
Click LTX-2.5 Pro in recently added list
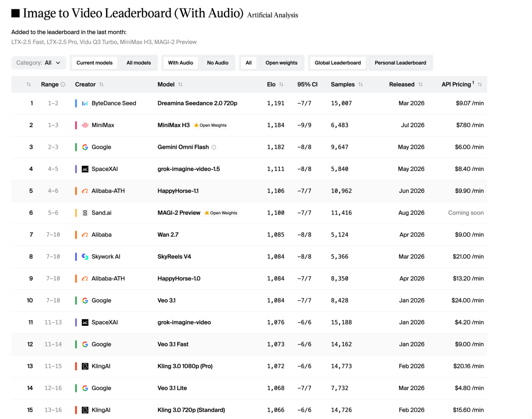pyautogui.click(x=62, y=42)
